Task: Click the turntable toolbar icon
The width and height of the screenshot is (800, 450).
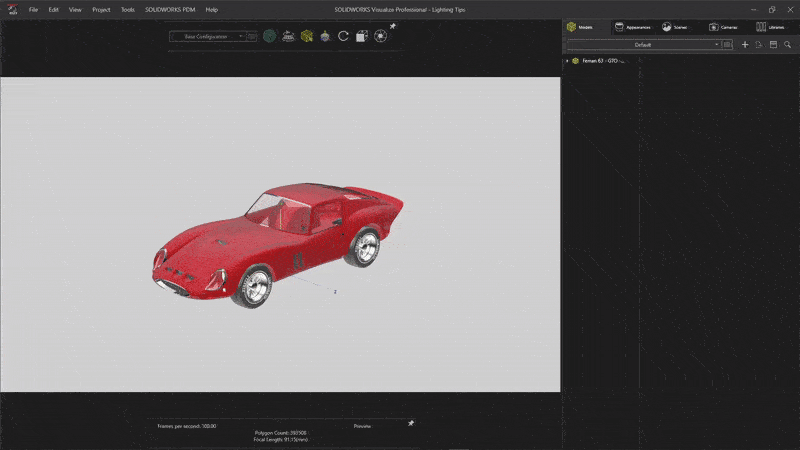Action: [288, 36]
